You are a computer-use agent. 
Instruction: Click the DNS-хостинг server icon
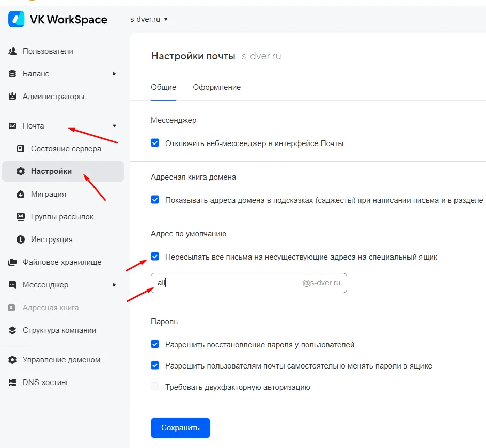[12, 382]
